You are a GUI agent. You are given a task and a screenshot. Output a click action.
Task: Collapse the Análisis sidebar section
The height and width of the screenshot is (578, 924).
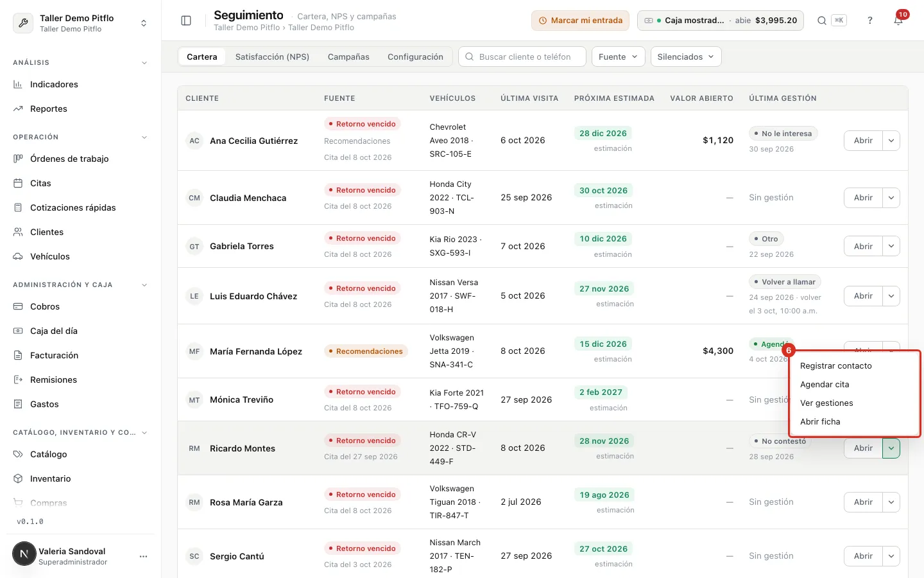[144, 63]
